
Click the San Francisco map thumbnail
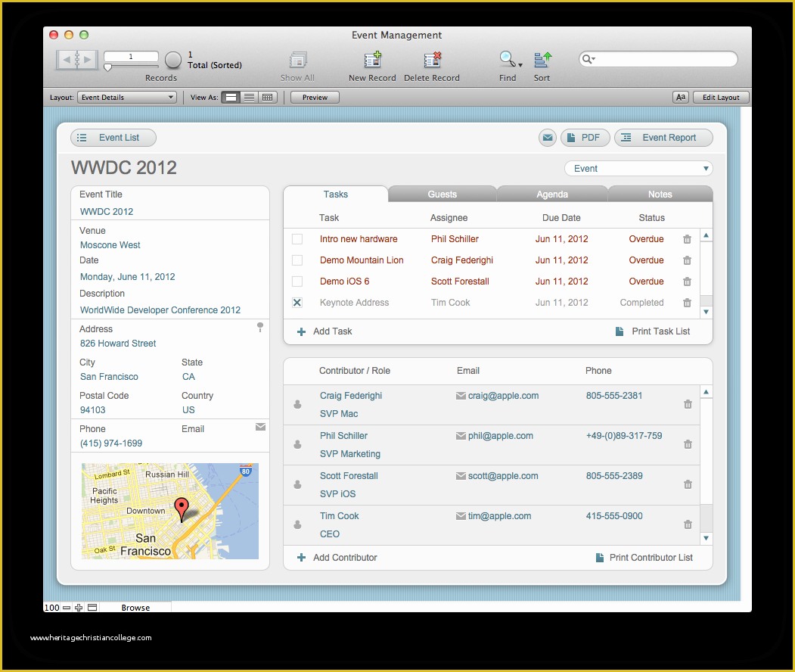(x=170, y=511)
